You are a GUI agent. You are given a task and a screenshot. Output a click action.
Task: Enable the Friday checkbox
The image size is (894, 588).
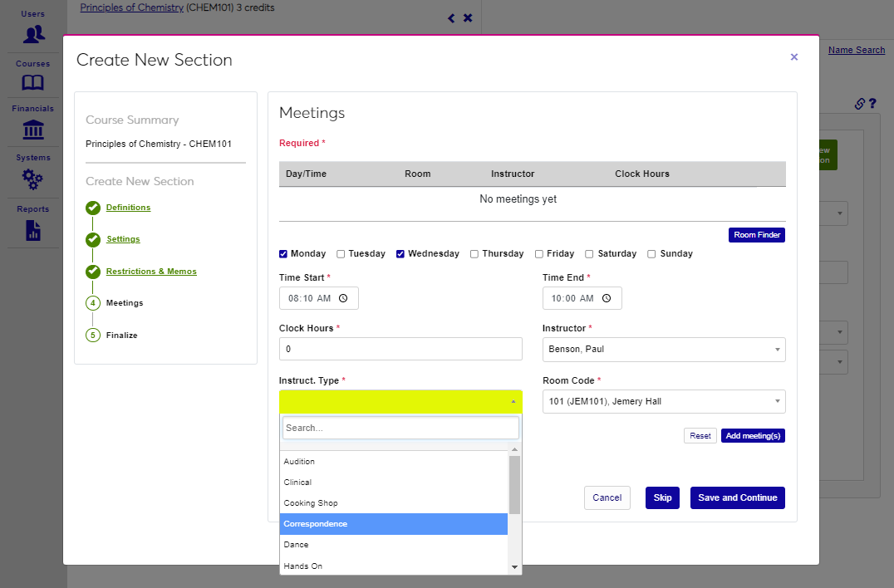pyautogui.click(x=539, y=254)
